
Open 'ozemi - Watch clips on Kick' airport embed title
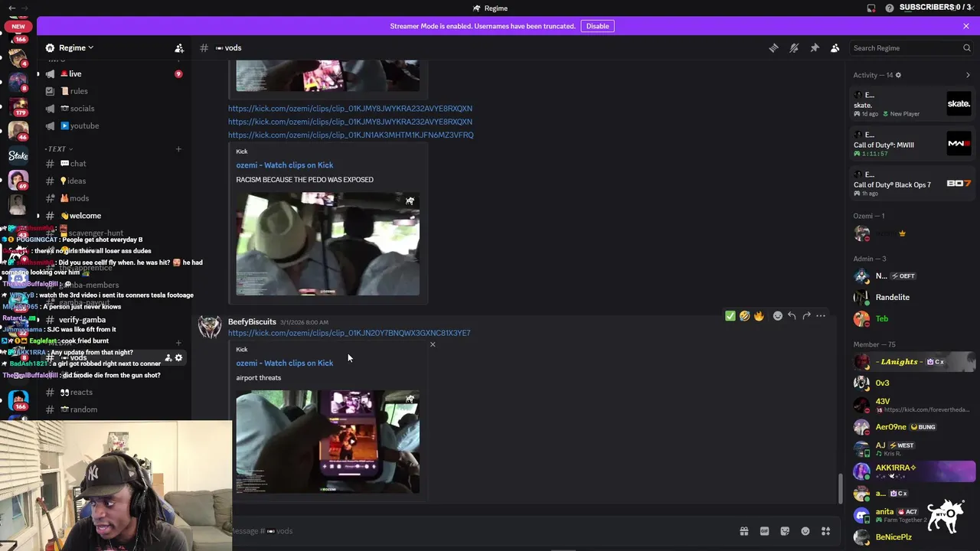[x=284, y=363]
